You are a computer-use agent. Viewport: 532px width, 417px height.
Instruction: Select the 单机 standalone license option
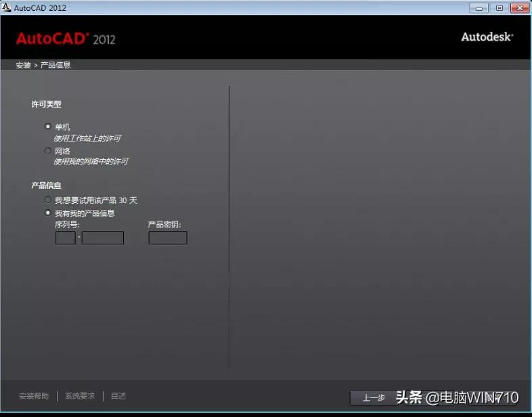pos(48,127)
